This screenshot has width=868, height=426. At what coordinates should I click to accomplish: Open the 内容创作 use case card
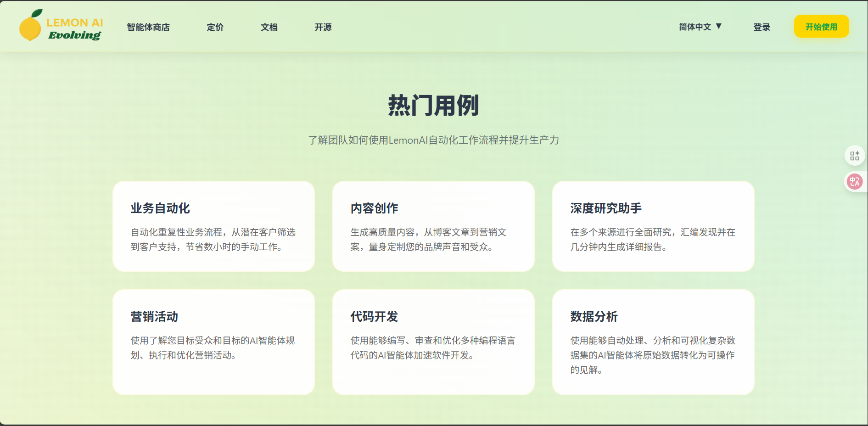(x=433, y=226)
